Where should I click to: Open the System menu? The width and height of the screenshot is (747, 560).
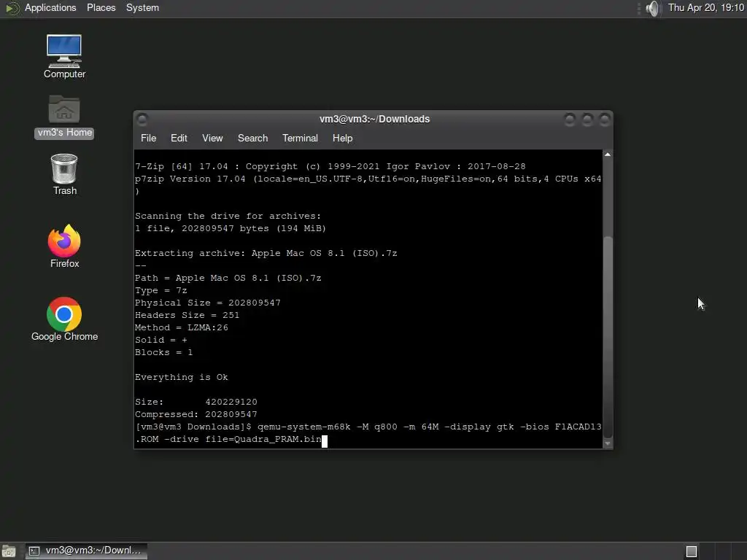(142, 7)
